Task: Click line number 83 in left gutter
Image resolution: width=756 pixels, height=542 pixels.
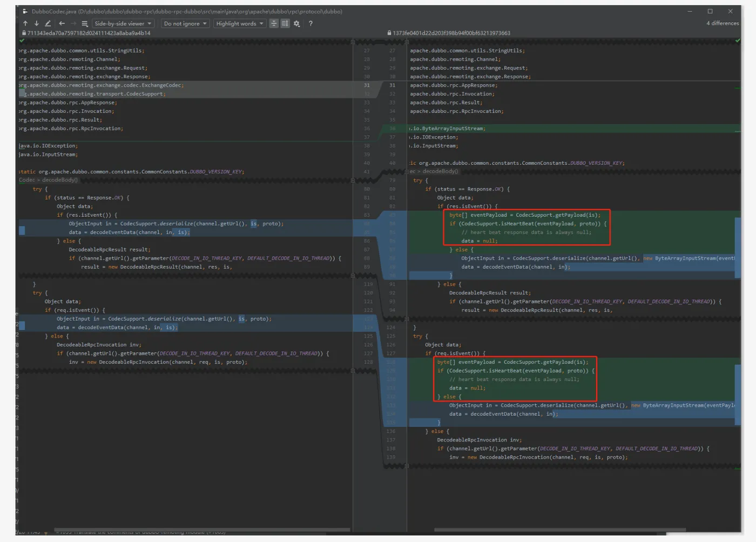Action: [367, 215]
